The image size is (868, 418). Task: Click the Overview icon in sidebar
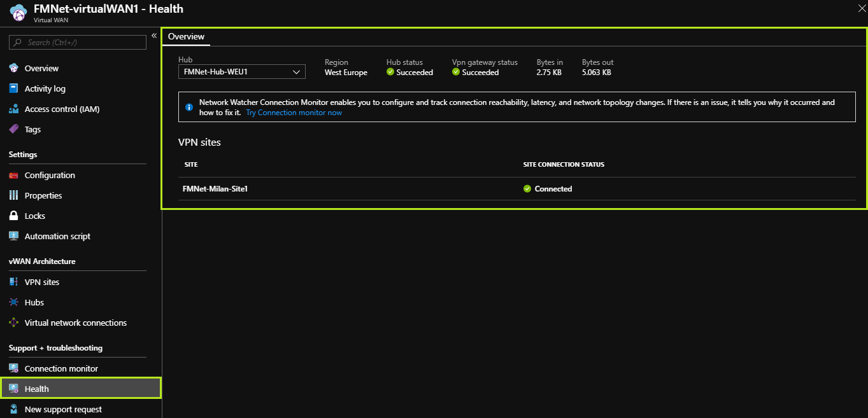click(x=14, y=68)
